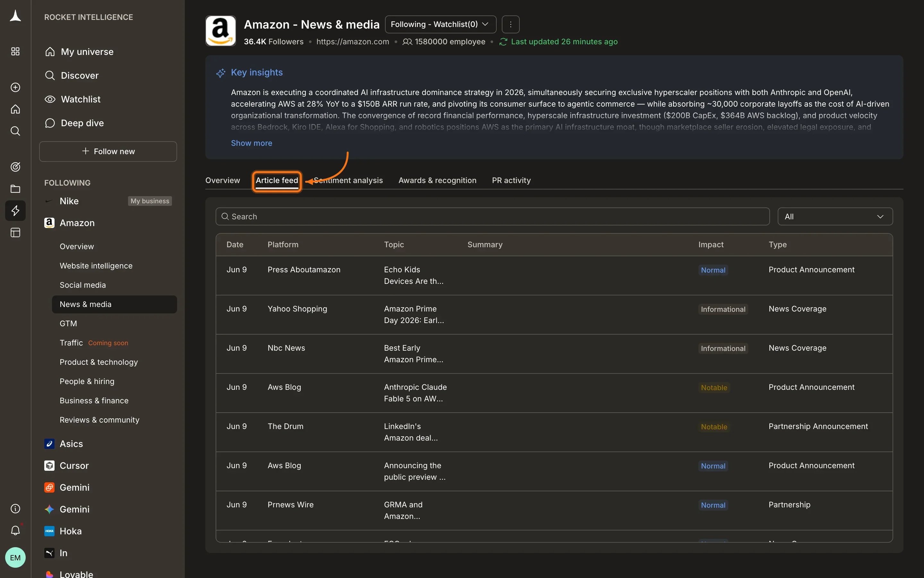Click the info circle icon in the rail
This screenshot has height=578, width=924.
point(15,508)
